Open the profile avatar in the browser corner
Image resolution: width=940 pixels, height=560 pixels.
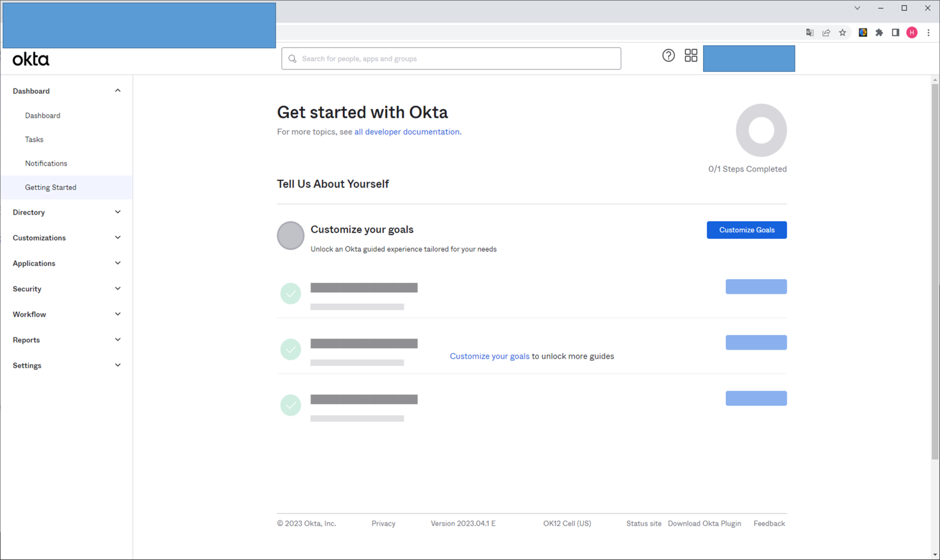[912, 32]
